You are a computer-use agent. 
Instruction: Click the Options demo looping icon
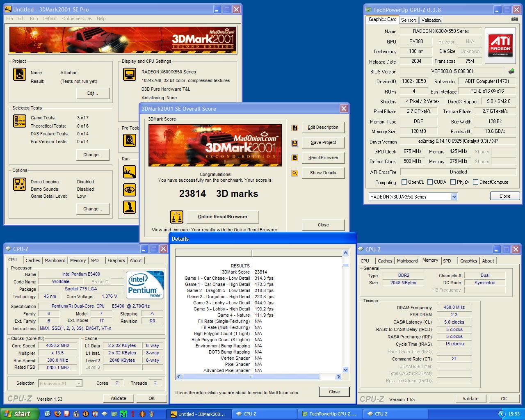(20, 184)
